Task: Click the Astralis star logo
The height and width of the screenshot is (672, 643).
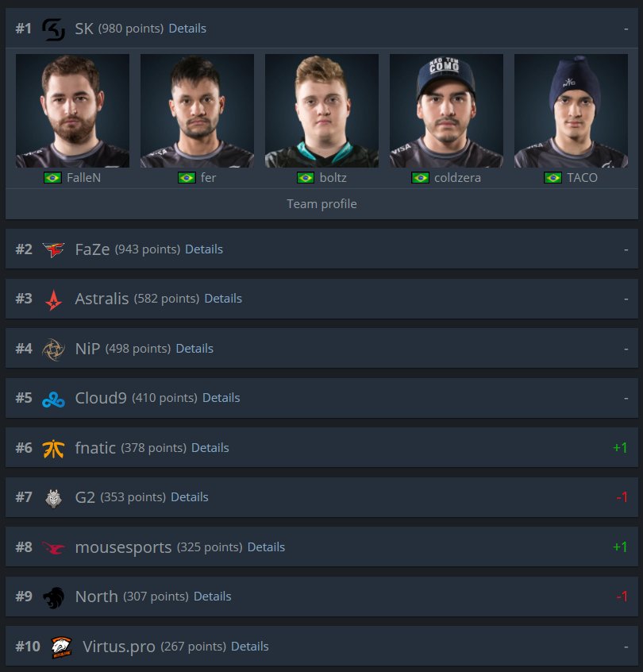Action: [53, 299]
